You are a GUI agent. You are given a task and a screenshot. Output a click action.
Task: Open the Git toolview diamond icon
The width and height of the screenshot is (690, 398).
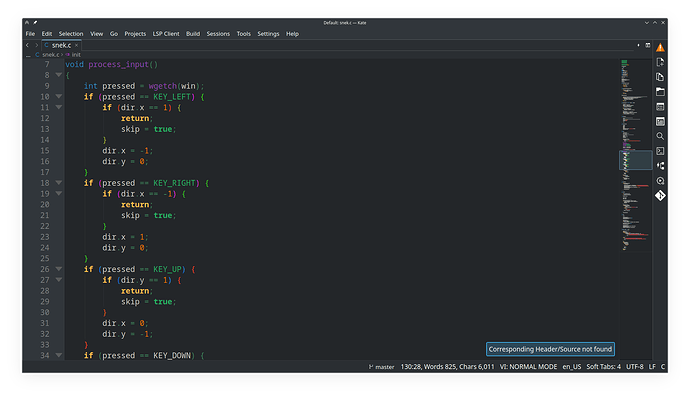tap(660, 195)
